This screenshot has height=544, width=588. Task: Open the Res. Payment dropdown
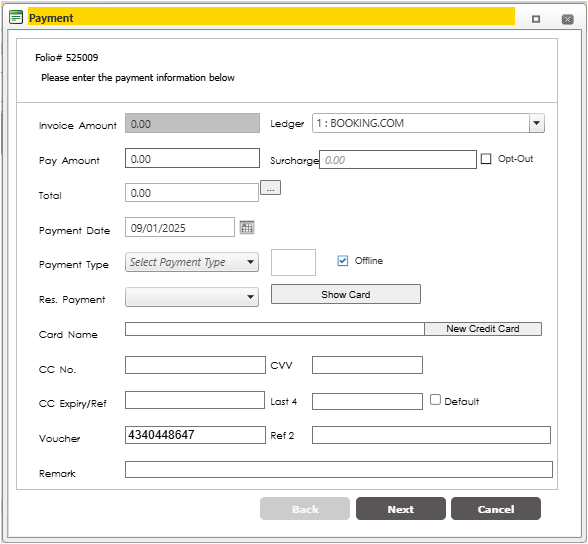192,297
